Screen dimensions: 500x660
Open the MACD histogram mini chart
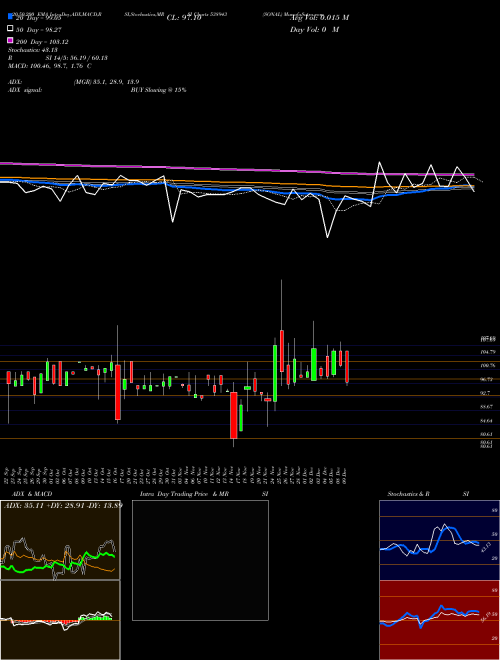[60, 620]
